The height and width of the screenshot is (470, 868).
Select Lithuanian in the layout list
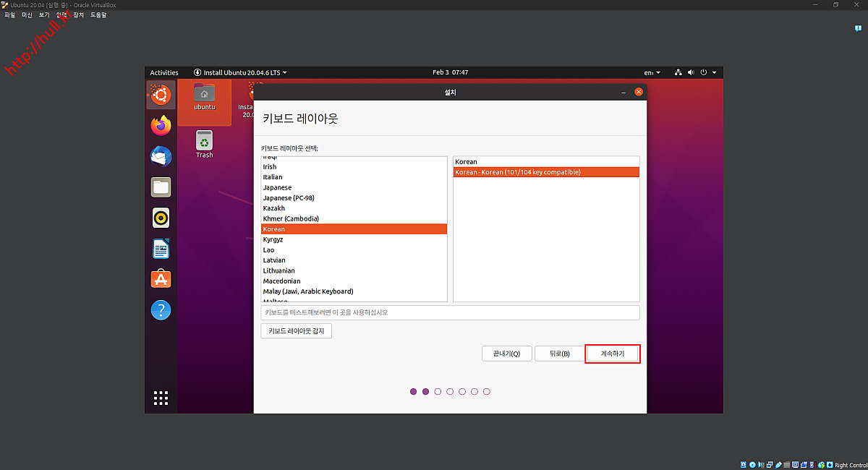point(354,270)
